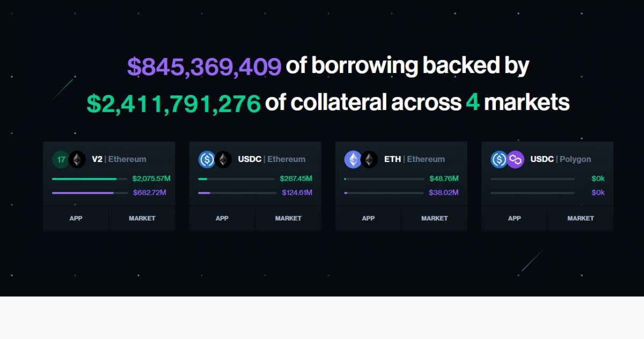Click the USDC icon on the Polygon market card
Viewport: 644px width, 339px height.
(x=499, y=159)
